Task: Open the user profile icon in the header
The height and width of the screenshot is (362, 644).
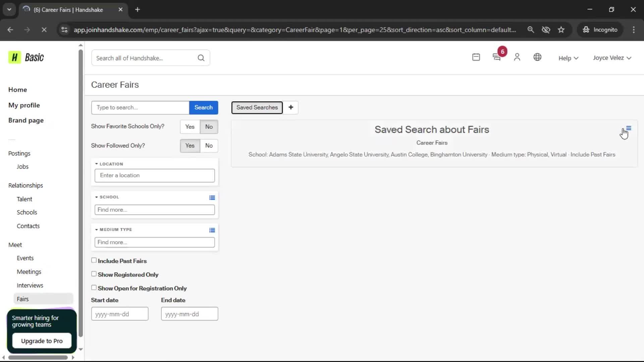Action: [517, 57]
